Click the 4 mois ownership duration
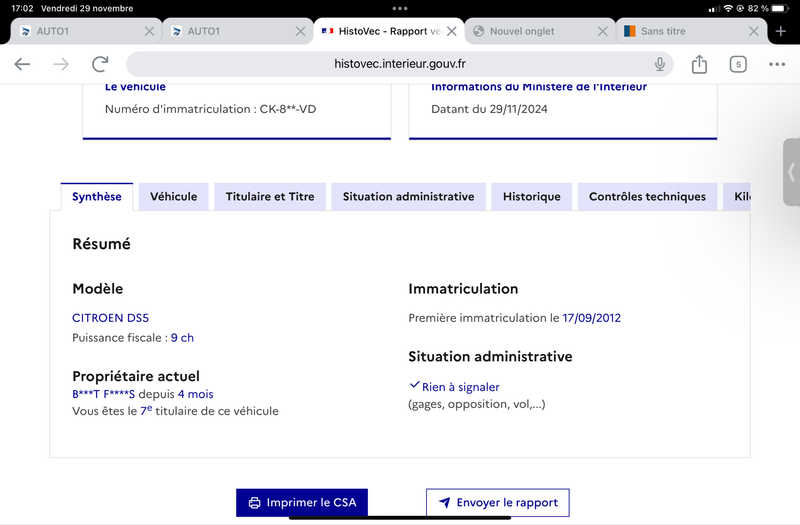 pyautogui.click(x=195, y=394)
